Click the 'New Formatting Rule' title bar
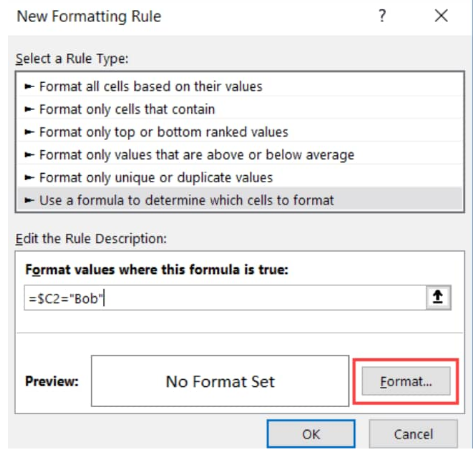 (89, 16)
